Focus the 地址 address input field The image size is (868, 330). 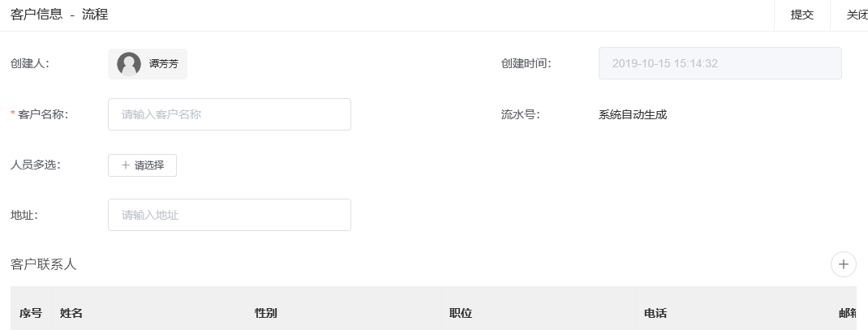[x=229, y=215]
